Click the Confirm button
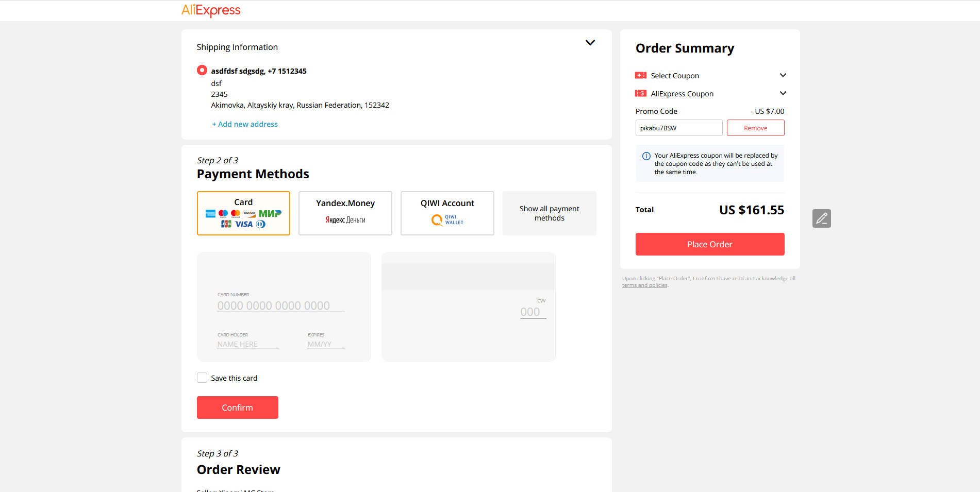 [238, 408]
